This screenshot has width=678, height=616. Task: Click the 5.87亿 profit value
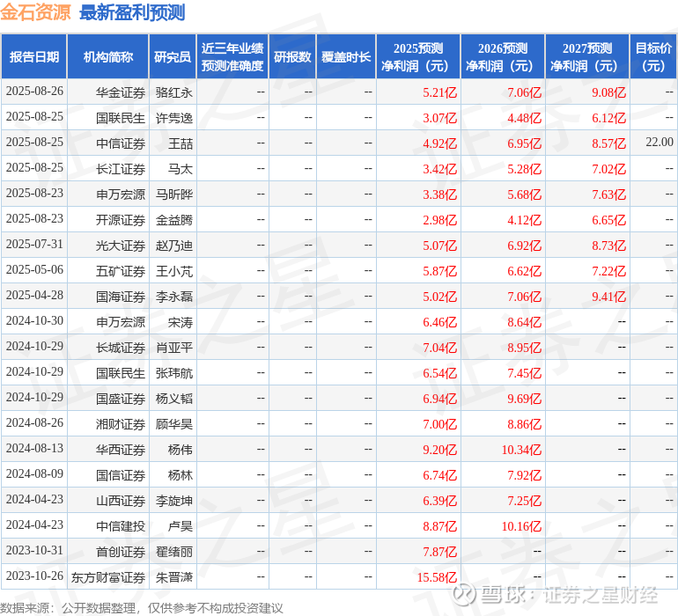click(x=439, y=271)
